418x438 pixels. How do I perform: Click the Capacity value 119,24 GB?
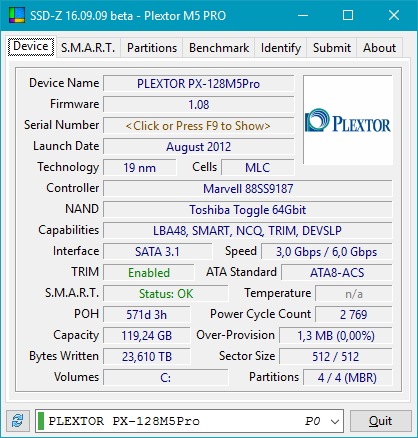pyautogui.click(x=146, y=336)
